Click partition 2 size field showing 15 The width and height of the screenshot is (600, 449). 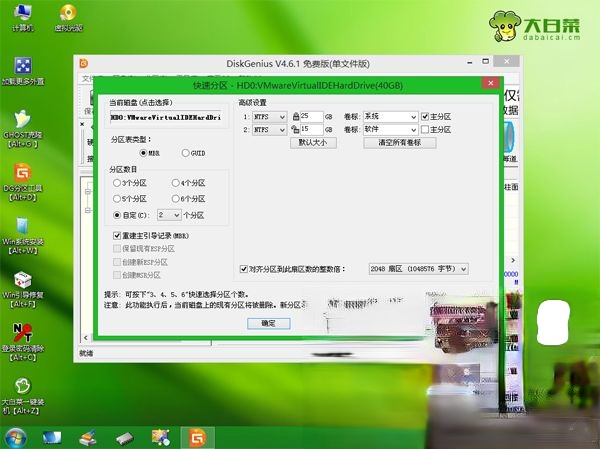pos(311,129)
